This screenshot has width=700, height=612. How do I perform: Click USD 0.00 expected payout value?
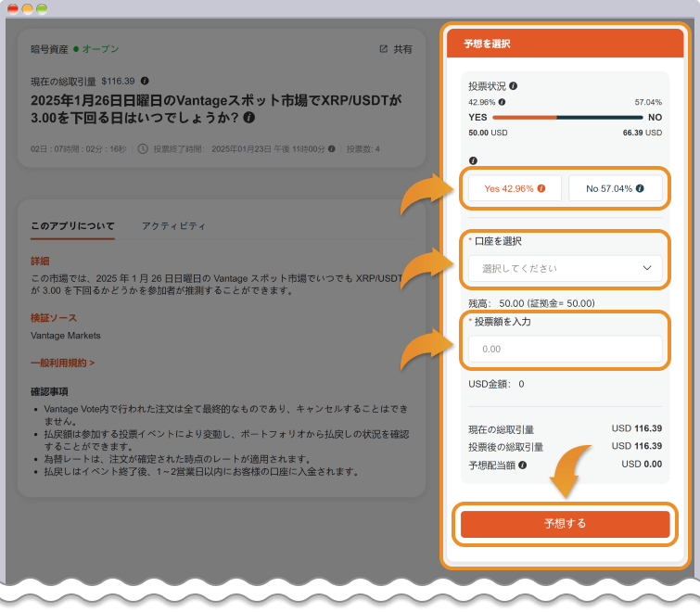coord(642,465)
